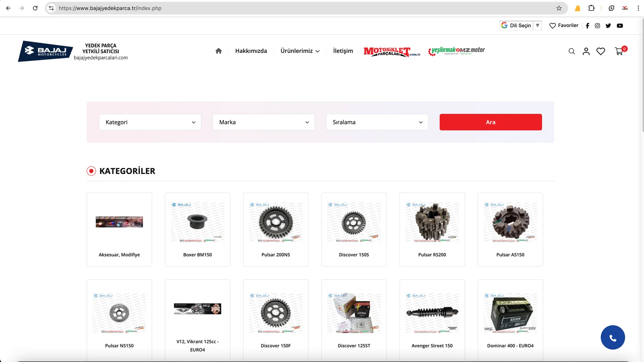Viewport: 644px width, 362px height.
Task: Open the search magnifier icon
Action: click(572, 51)
